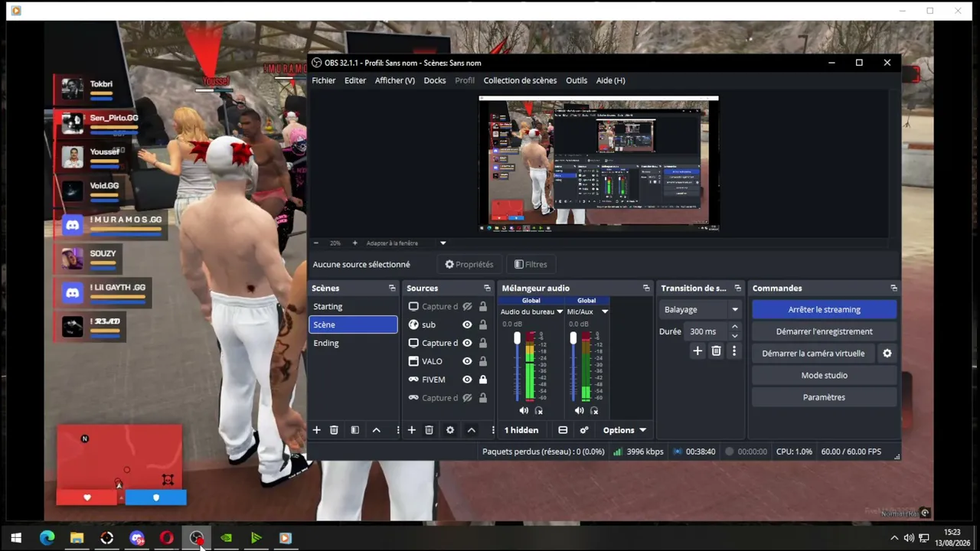The height and width of the screenshot is (551, 980).
Task: Open virtual camera settings gear
Action: [887, 354]
